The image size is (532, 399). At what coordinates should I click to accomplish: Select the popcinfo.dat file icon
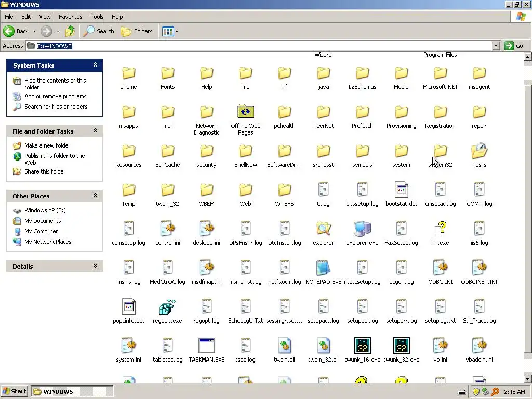(x=129, y=307)
